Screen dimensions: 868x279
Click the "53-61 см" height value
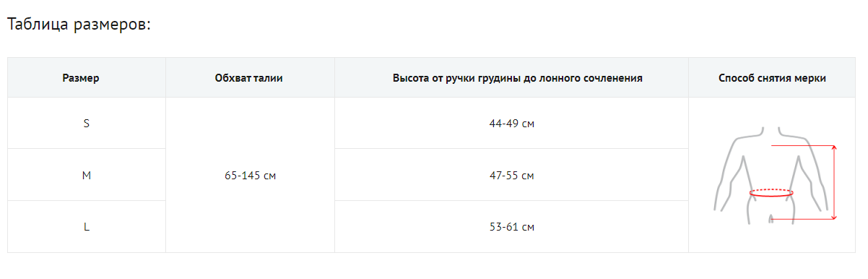pos(512,228)
